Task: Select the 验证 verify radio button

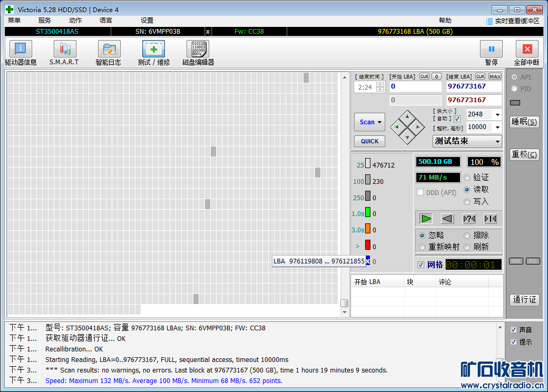Action: point(467,178)
